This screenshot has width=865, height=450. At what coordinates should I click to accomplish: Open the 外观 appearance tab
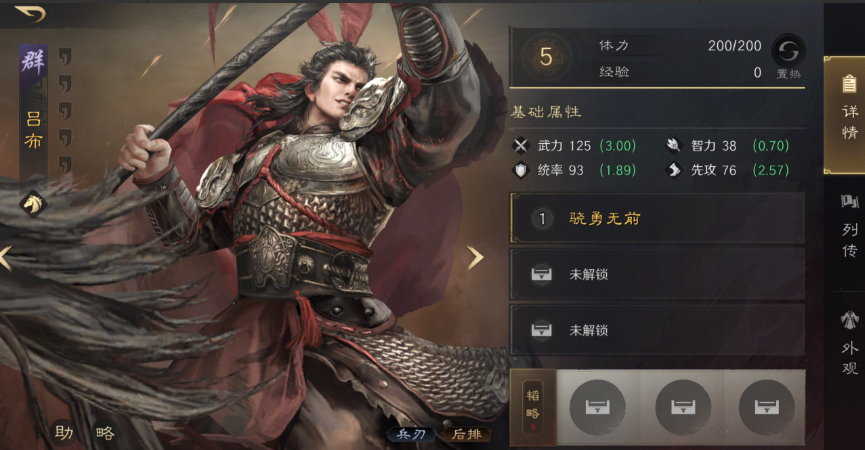coord(849,343)
